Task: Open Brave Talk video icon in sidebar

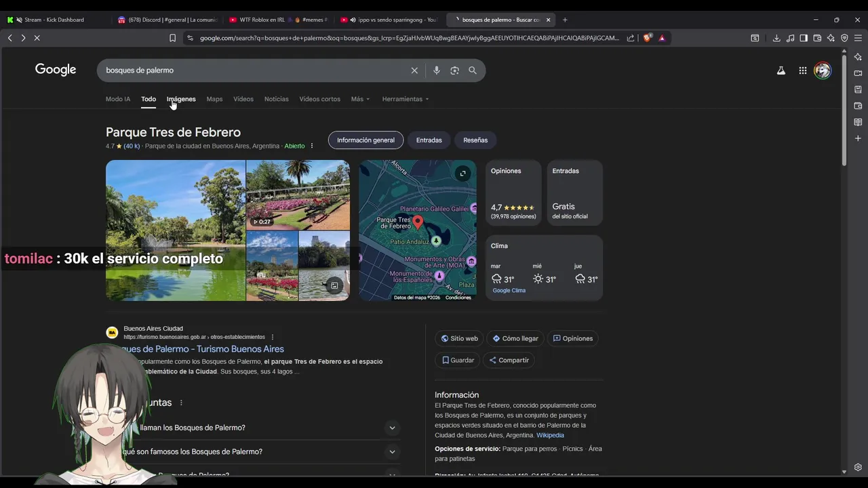Action: coord(858,73)
